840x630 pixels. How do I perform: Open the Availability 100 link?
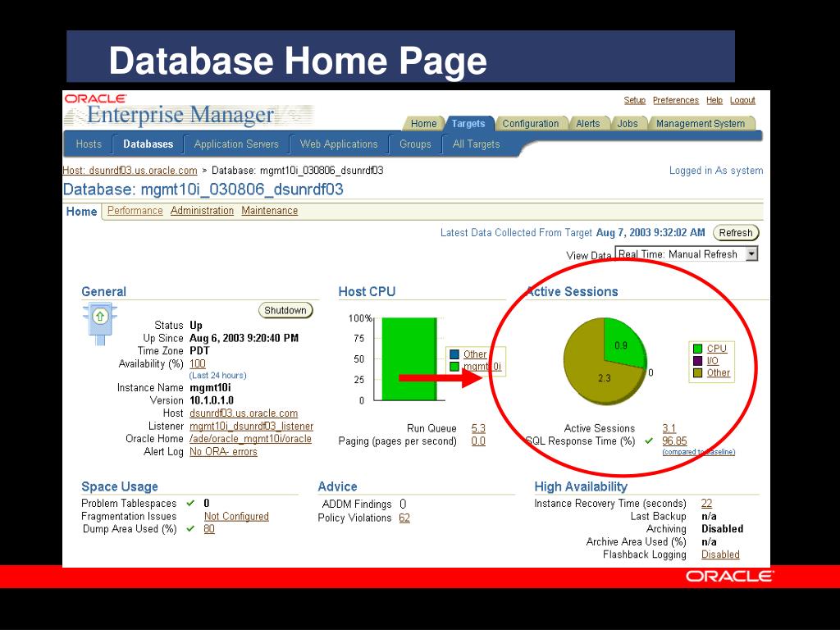197,363
